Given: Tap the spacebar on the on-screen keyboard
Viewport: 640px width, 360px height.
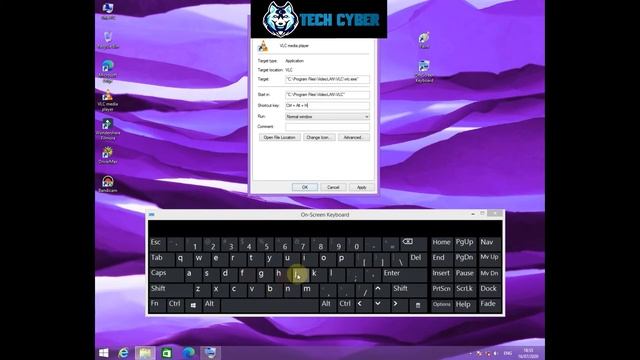Looking at the screenshot, I should pyautogui.click(x=269, y=305).
